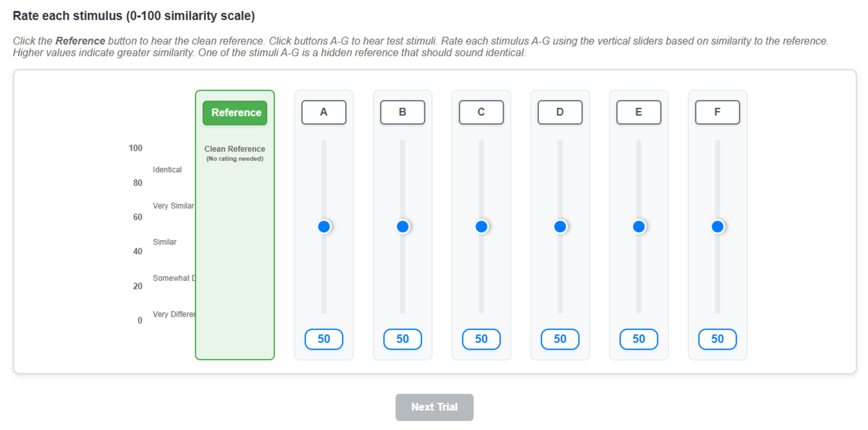Click the slider handle for stimulus F

coord(717,227)
